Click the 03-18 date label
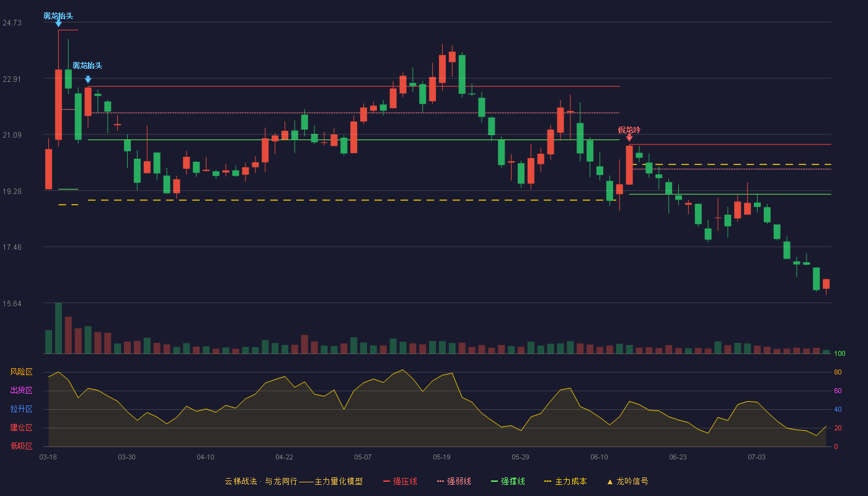Viewport: 868px width, 496px height. (x=48, y=457)
